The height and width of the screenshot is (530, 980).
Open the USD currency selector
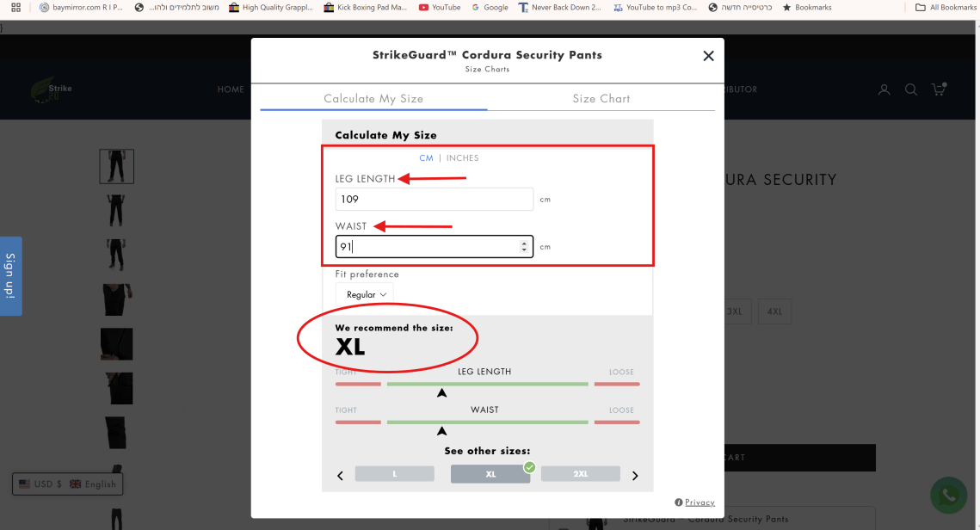tap(40, 484)
